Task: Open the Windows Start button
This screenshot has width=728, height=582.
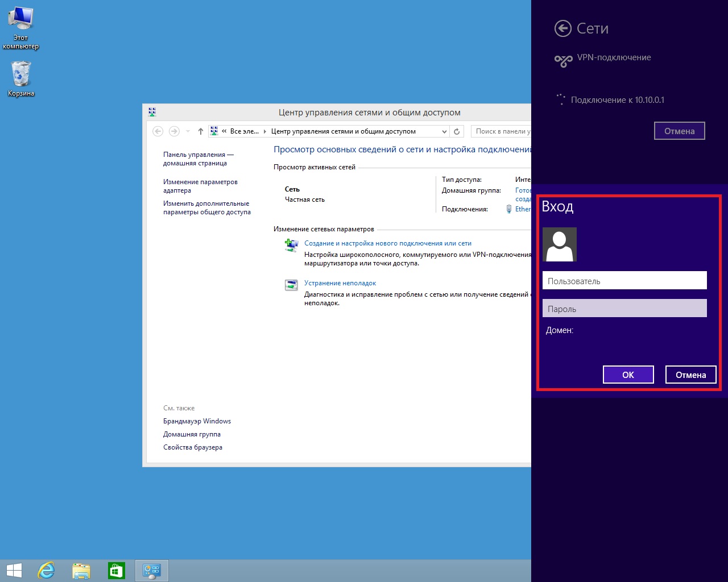Action: pos(14,570)
